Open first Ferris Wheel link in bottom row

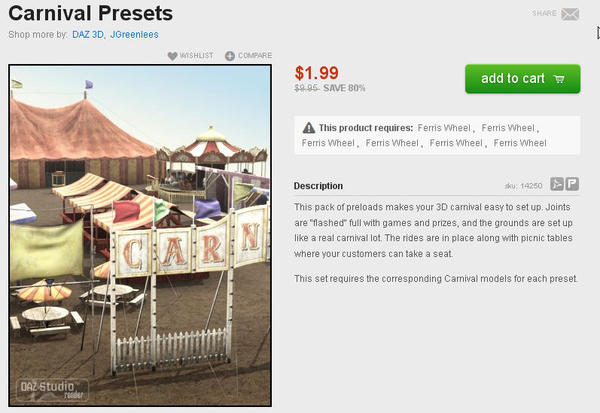click(x=328, y=143)
